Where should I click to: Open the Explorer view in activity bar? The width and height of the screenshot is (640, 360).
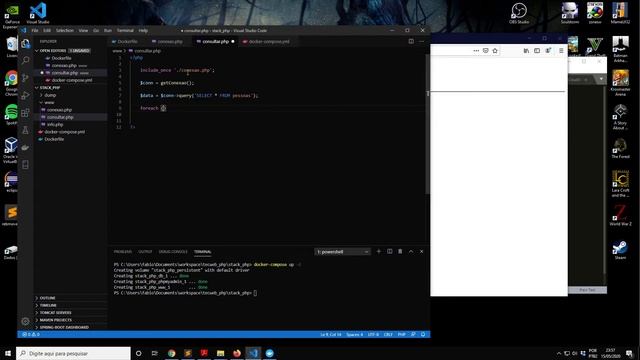tap(25, 43)
